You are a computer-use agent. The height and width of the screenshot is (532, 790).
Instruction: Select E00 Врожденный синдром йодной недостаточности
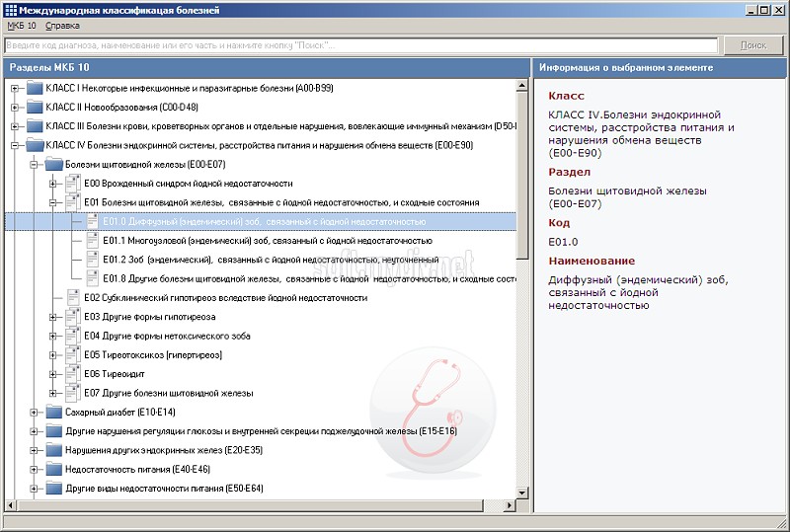tap(189, 184)
